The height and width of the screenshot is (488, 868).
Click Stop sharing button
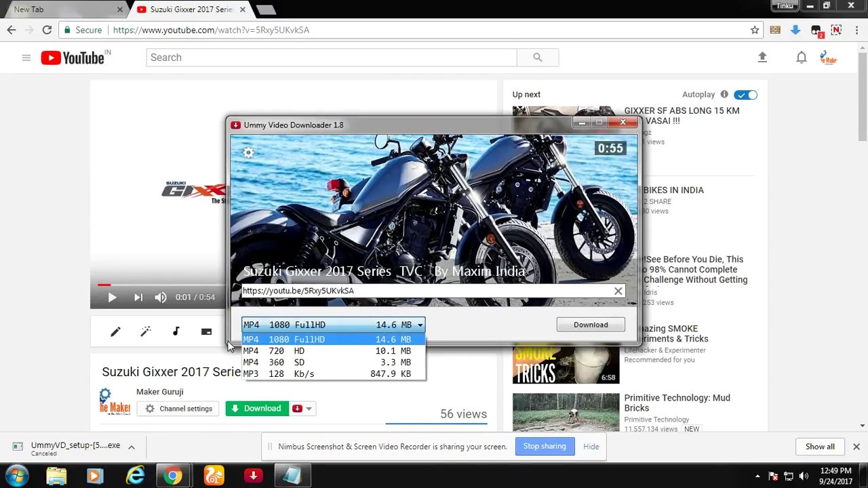[x=545, y=446]
